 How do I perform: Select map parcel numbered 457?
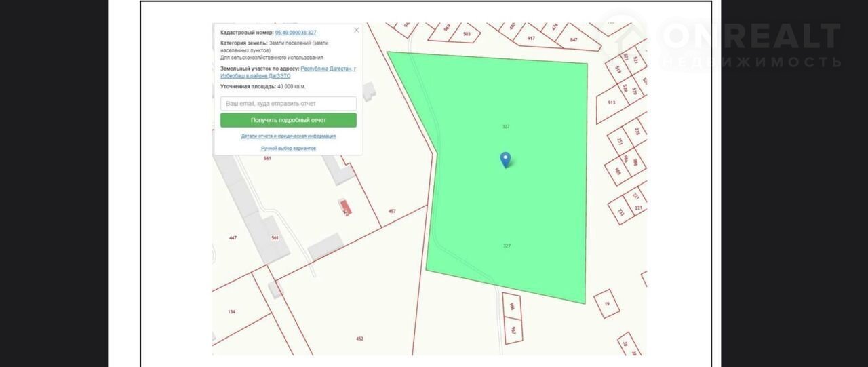[x=392, y=212]
